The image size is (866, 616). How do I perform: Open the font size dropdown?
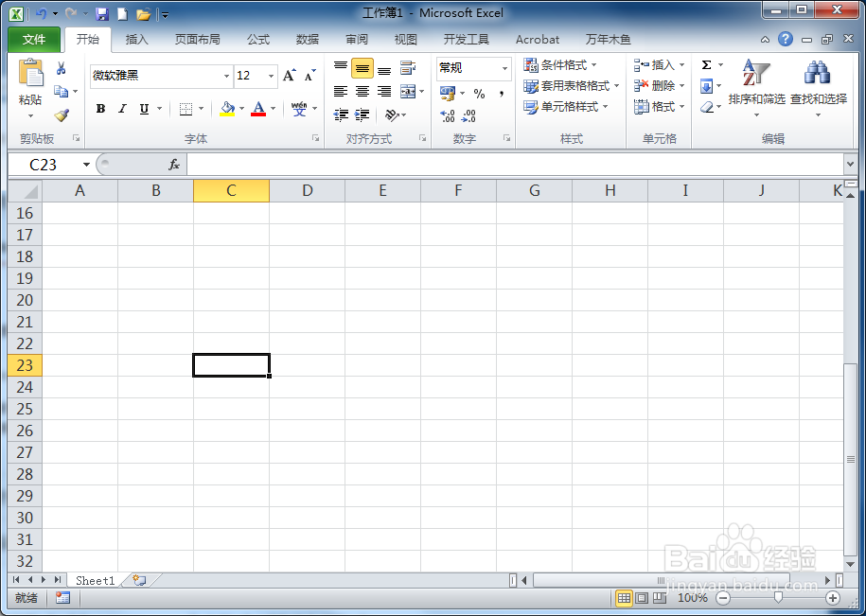click(271, 76)
